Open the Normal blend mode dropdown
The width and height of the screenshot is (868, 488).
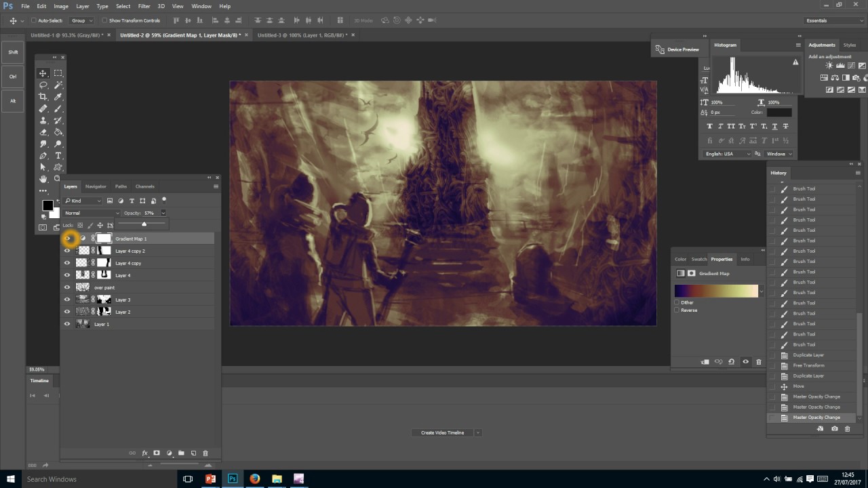(x=92, y=213)
